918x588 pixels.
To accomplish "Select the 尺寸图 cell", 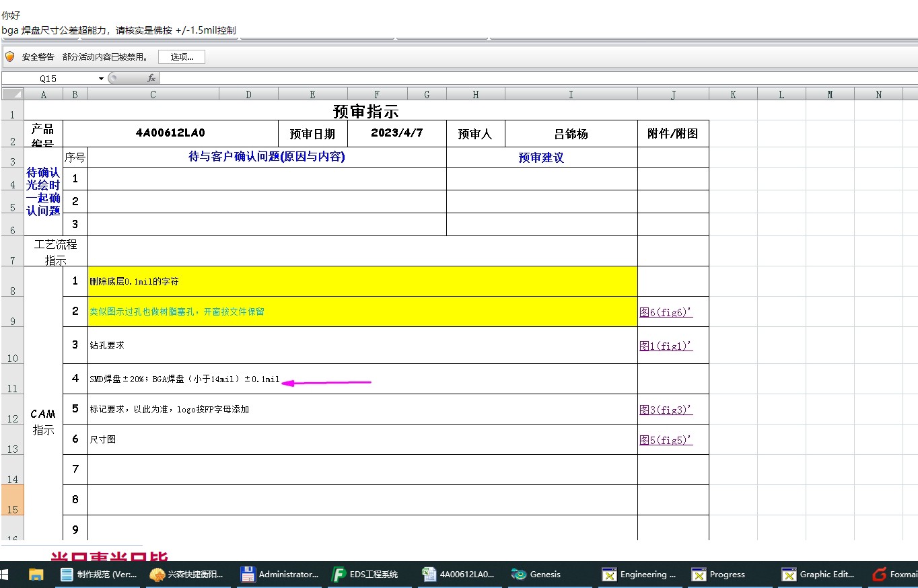I will click(x=363, y=439).
